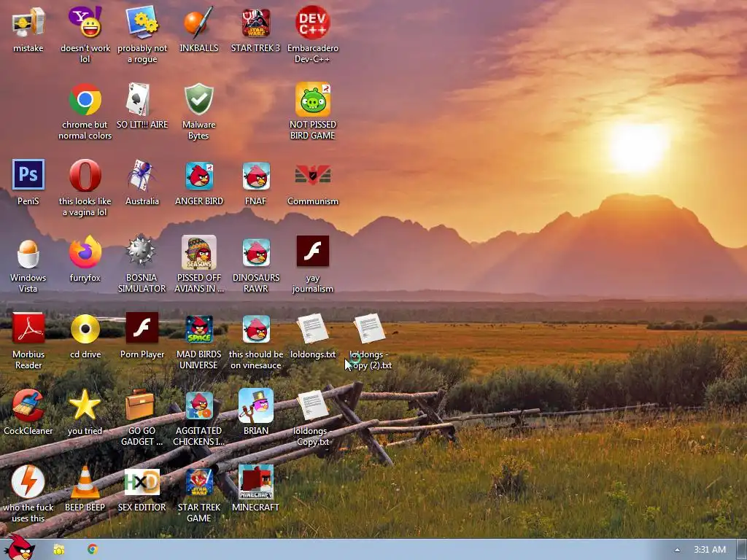Select the CCleaner-style brush icon
The image size is (747, 560).
[28, 405]
